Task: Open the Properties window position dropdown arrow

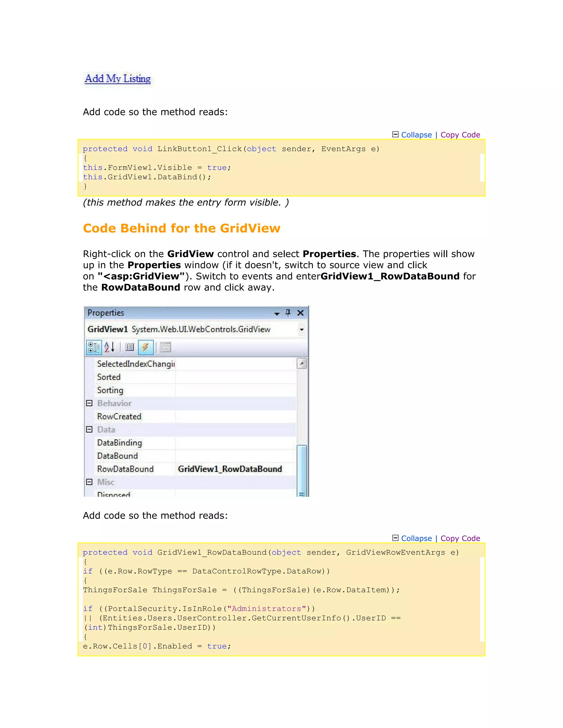Action: pos(277,314)
